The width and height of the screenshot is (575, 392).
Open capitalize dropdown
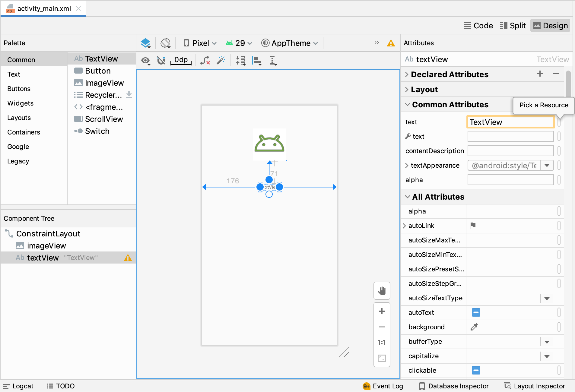(547, 356)
